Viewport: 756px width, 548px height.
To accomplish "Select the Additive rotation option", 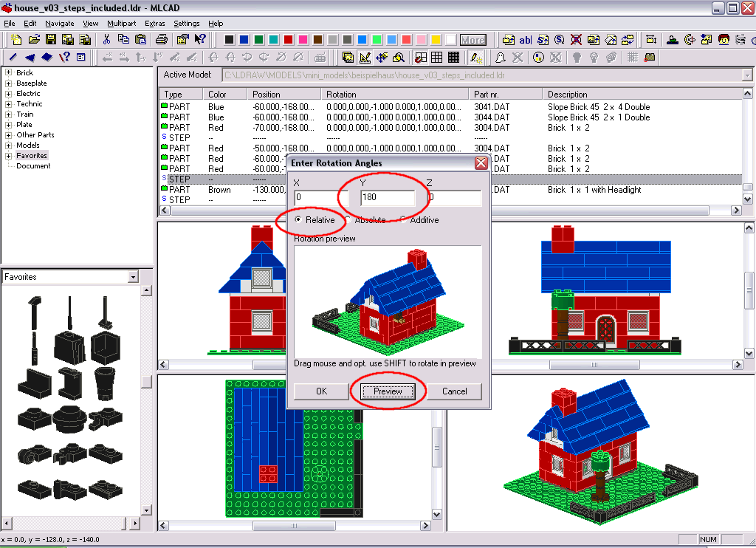I will point(419,220).
